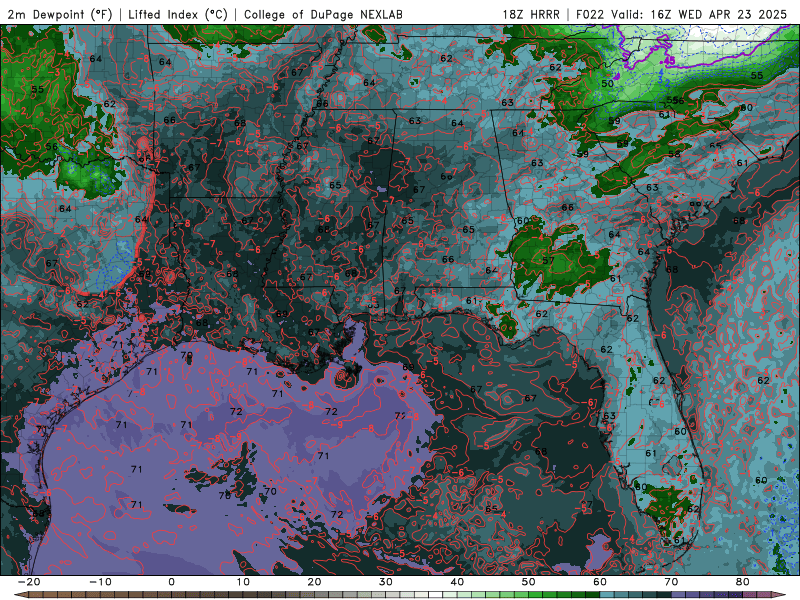
Task: Click the '60' label on the color scale
Action: (x=600, y=582)
